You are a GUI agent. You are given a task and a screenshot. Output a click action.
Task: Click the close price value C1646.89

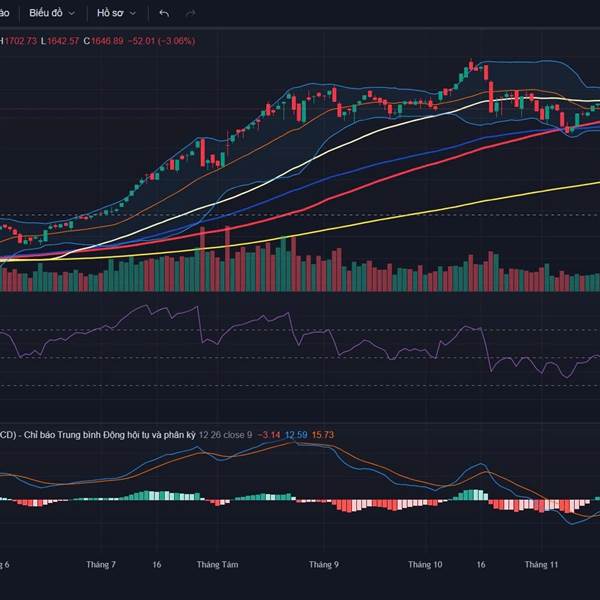[x=104, y=41]
